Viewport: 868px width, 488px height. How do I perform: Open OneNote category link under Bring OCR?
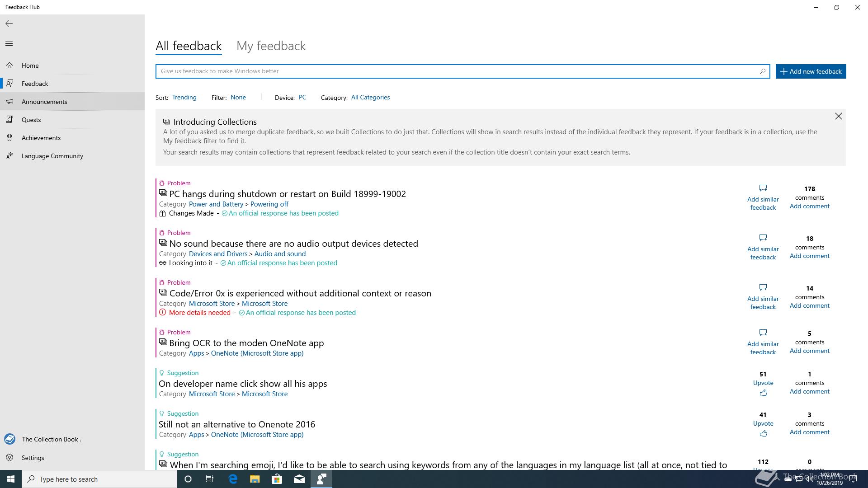pos(257,353)
